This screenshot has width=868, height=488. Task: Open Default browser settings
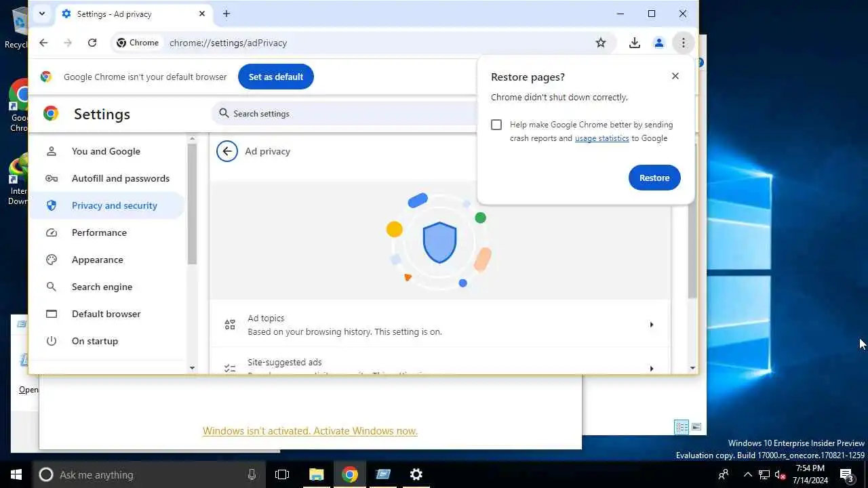[x=106, y=314]
